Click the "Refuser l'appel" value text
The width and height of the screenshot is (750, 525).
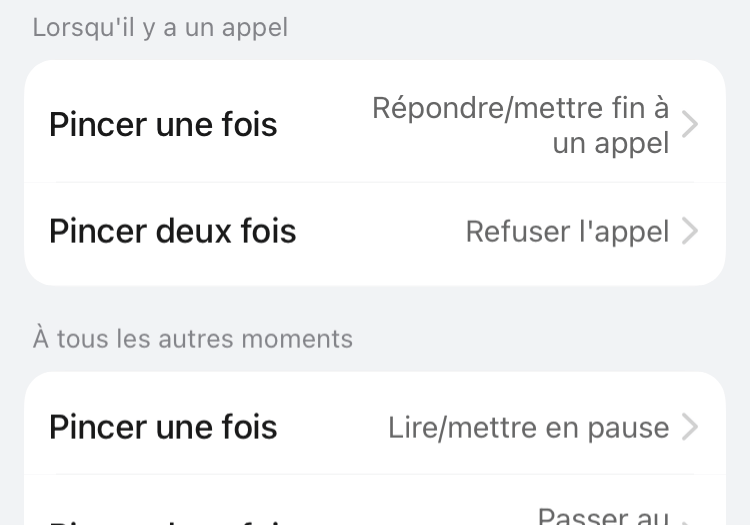pos(567,232)
